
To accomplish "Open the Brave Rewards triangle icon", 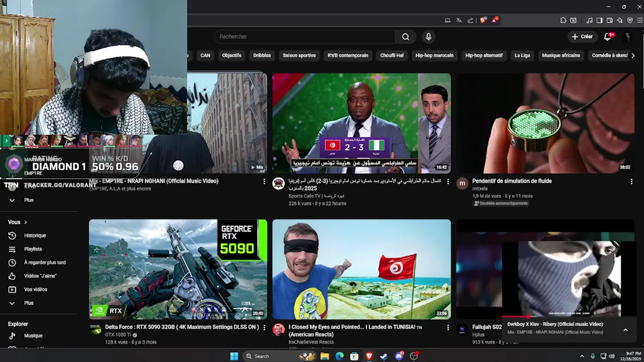I will point(495,20).
